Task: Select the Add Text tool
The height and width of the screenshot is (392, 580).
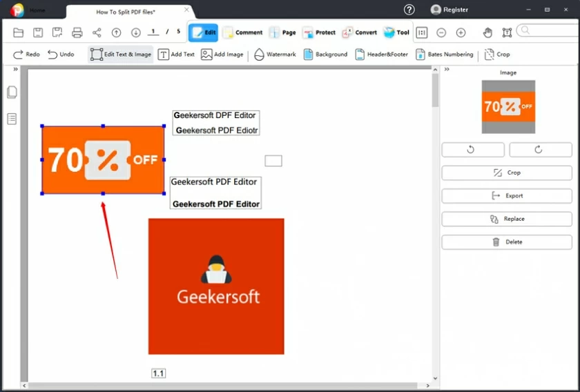Action: click(x=176, y=55)
